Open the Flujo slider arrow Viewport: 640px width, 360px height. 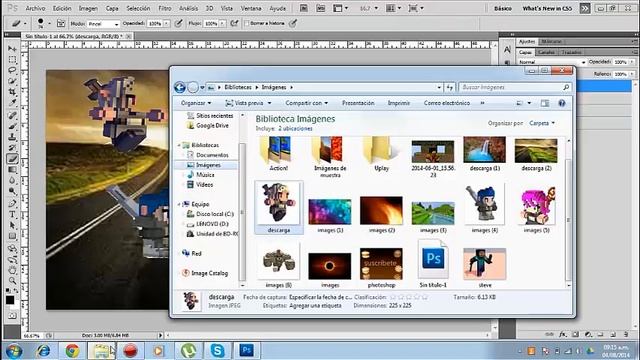pyautogui.click(x=222, y=24)
